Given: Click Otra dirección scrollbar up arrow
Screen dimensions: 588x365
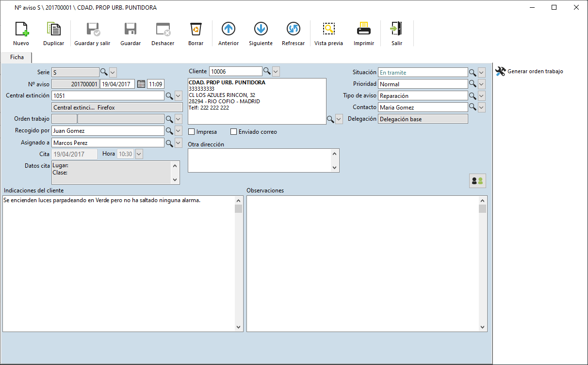Looking at the screenshot, I should [334, 154].
